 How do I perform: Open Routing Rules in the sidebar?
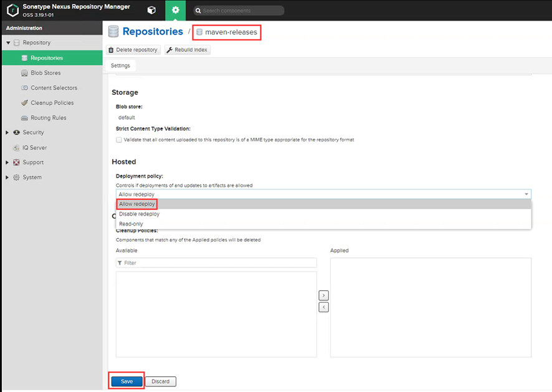(52, 118)
